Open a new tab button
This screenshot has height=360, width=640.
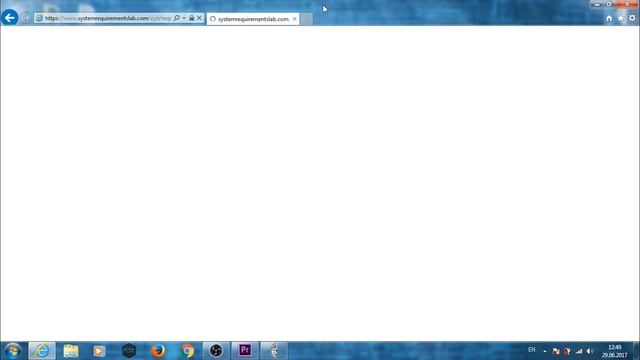pyautogui.click(x=306, y=19)
